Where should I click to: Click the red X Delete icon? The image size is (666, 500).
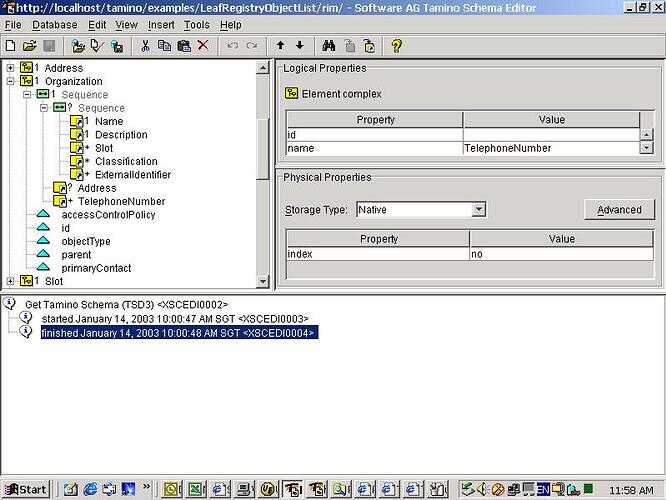(x=203, y=45)
